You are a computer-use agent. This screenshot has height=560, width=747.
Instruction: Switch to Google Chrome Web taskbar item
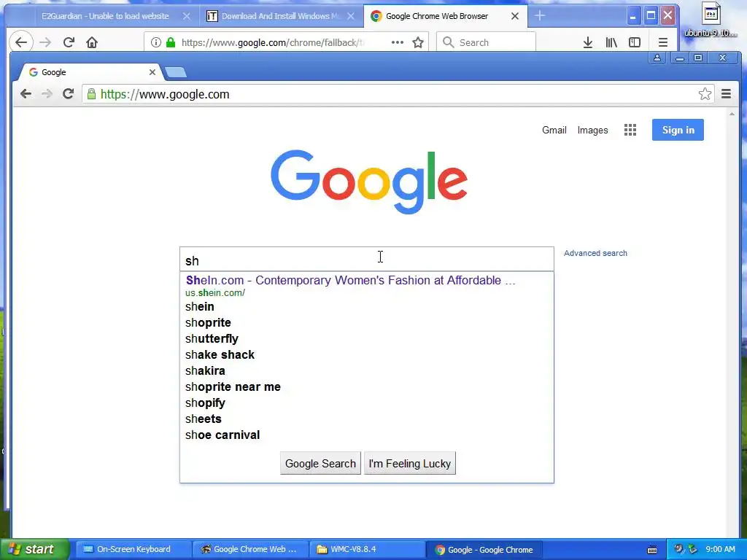tap(251, 550)
